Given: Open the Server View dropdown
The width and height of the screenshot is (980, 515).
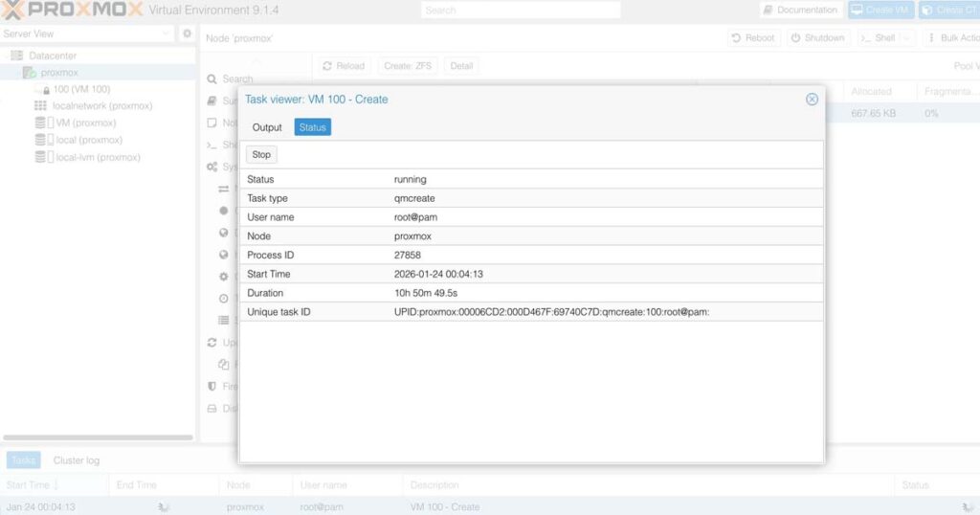Looking at the screenshot, I should click(x=87, y=34).
